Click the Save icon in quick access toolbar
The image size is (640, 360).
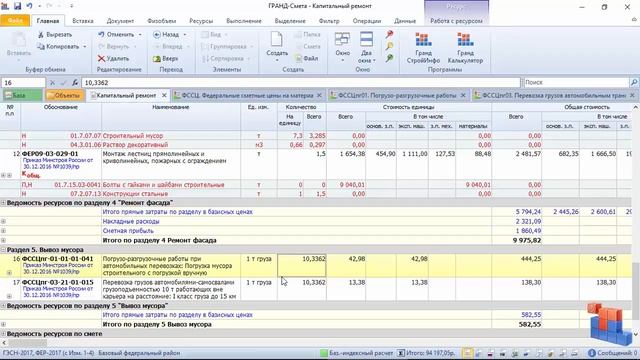point(17,6)
